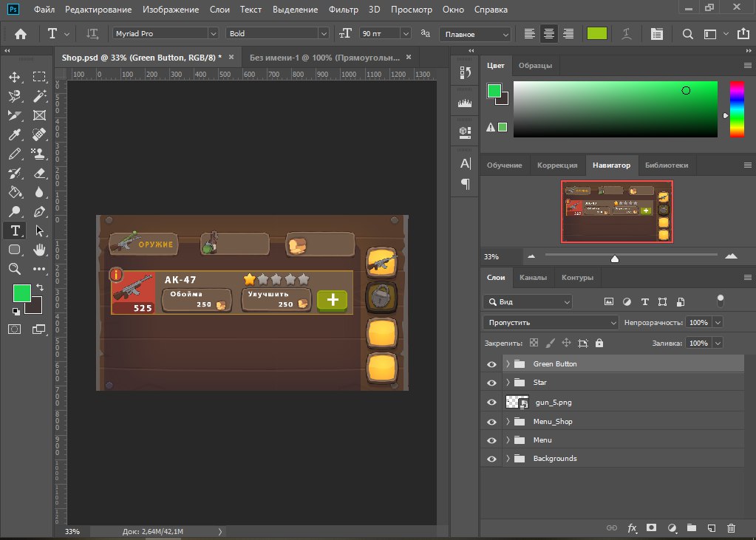Select the Dodge tool
The image size is (756, 540).
(15, 211)
